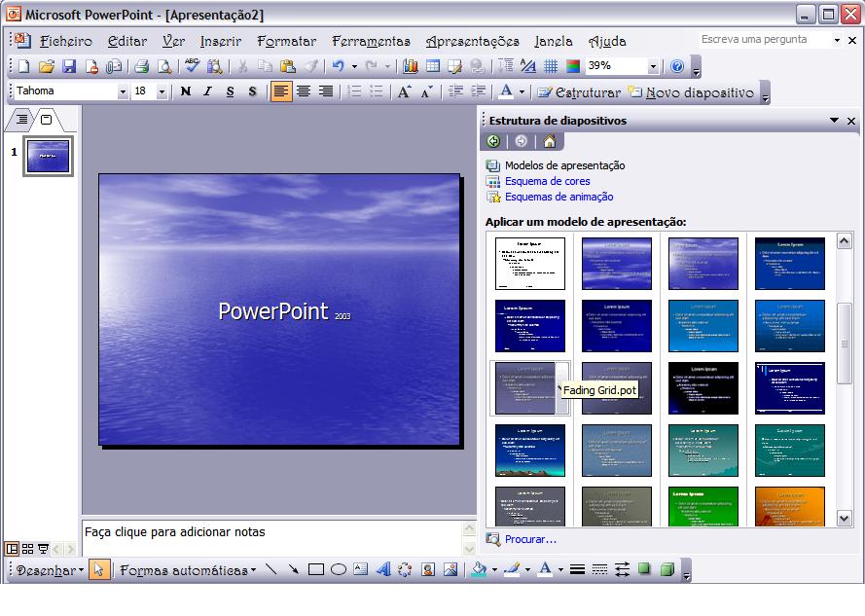Open print preview with the magnifier page icon
This screenshot has width=865, height=616.
tap(164, 67)
